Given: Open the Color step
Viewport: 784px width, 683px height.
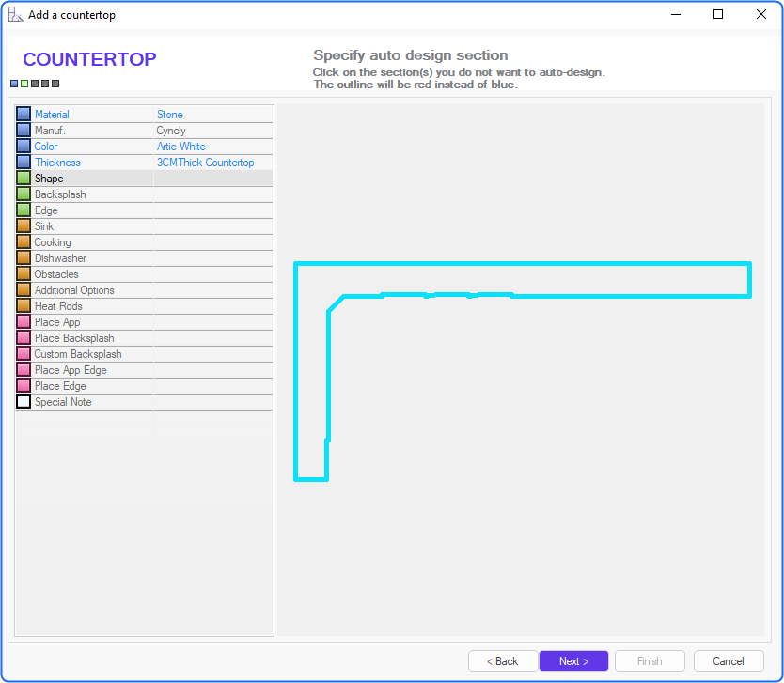Looking at the screenshot, I should [46, 147].
